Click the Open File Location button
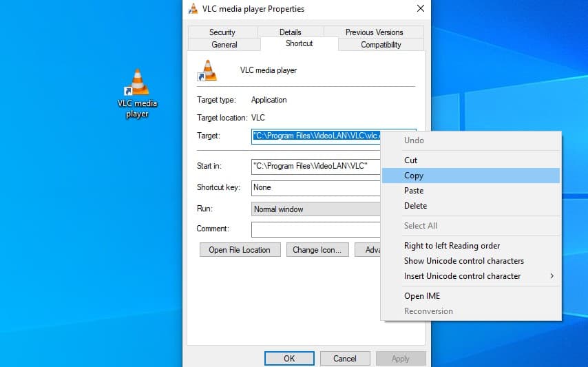Image resolution: width=588 pixels, height=367 pixels. coord(240,250)
